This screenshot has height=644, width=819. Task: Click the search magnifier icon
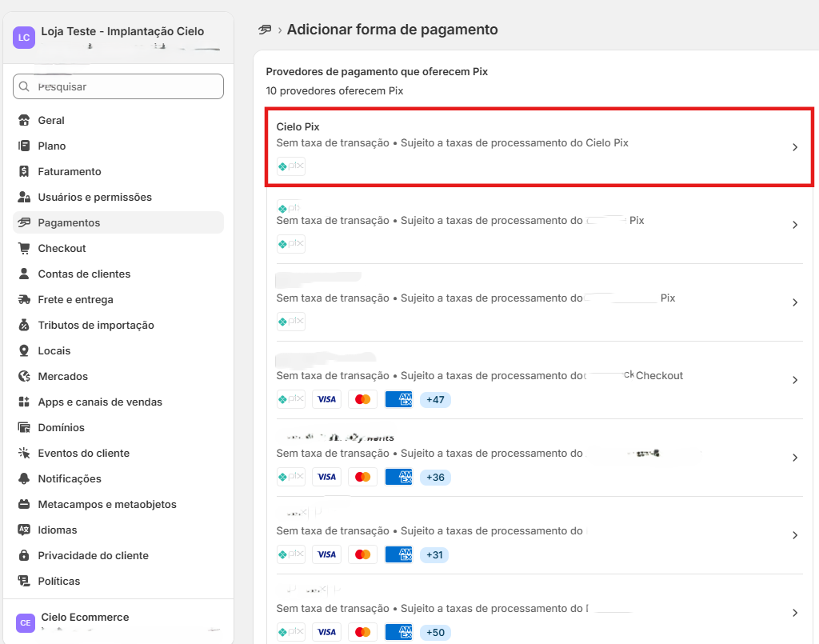(24, 86)
